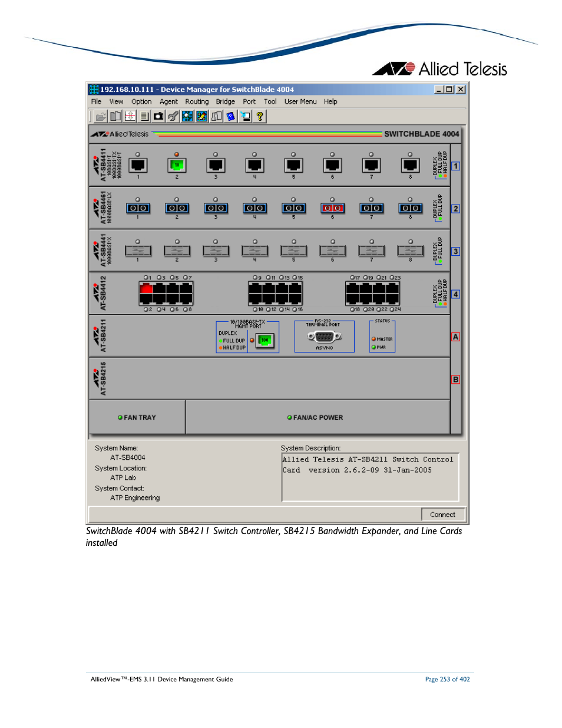Select slot 2 number box
562x728 pixels.
click(455, 209)
